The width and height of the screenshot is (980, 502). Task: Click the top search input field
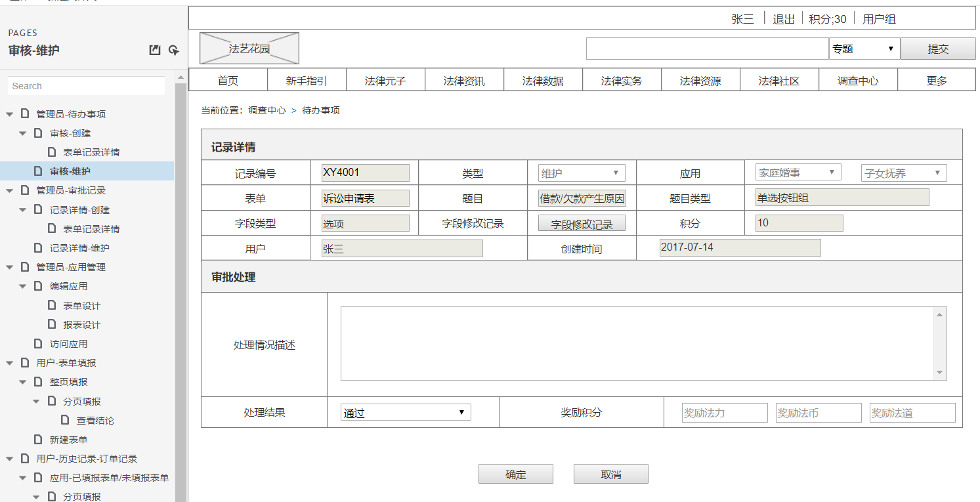click(x=708, y=49)
